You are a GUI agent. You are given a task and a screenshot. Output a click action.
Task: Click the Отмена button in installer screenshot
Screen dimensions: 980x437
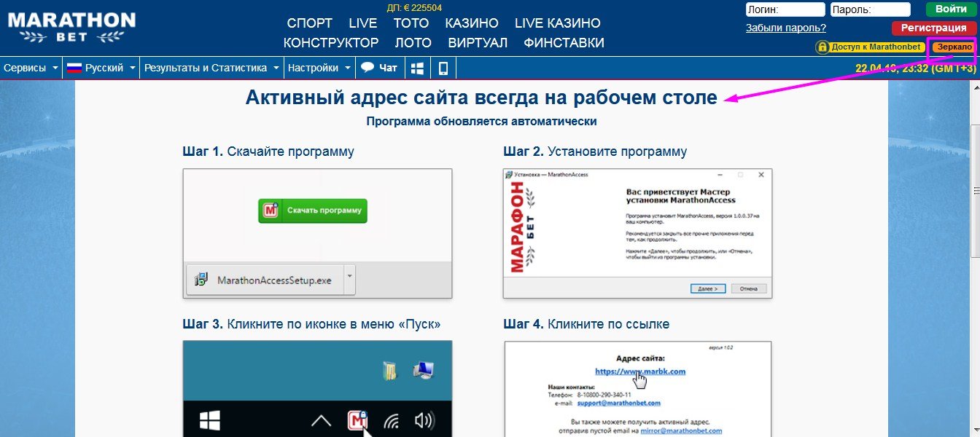pos(749,288)
